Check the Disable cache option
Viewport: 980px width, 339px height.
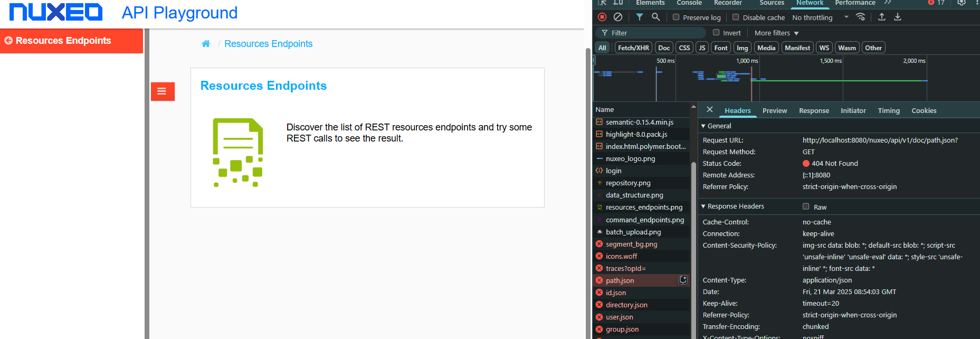(736, 17)
